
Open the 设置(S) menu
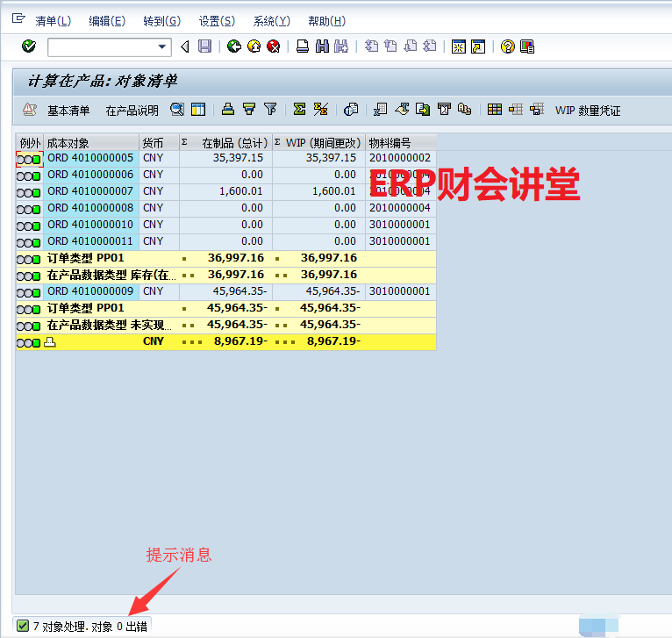click(217, 21)
